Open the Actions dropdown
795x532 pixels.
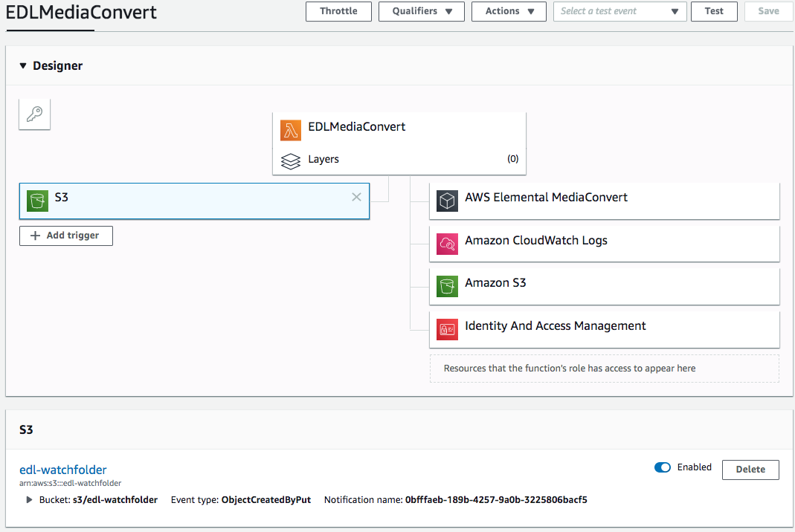(x=509, y=11)
